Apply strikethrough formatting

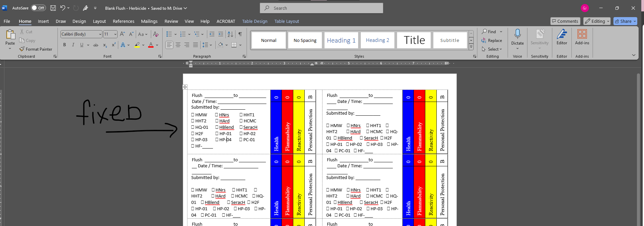[x=96, y=45]
